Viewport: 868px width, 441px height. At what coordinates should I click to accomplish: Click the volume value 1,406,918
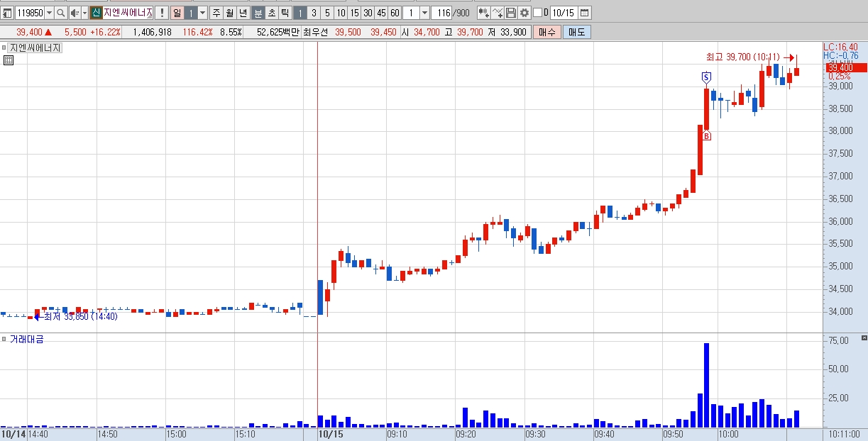tap(152, 32)
